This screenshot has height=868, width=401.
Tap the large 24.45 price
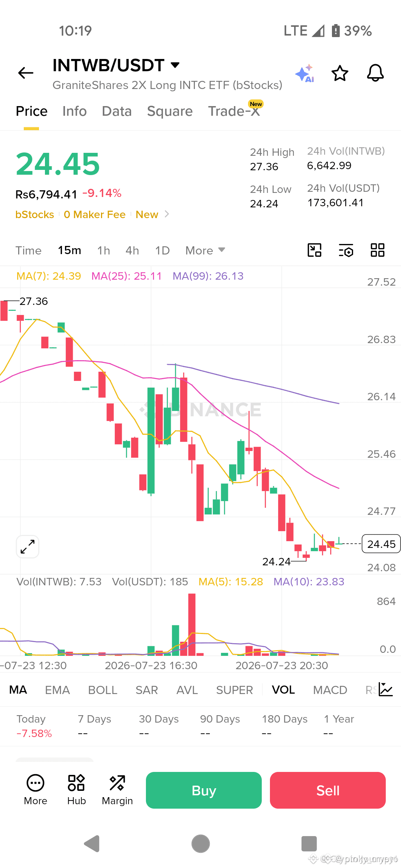coord(58,164)
